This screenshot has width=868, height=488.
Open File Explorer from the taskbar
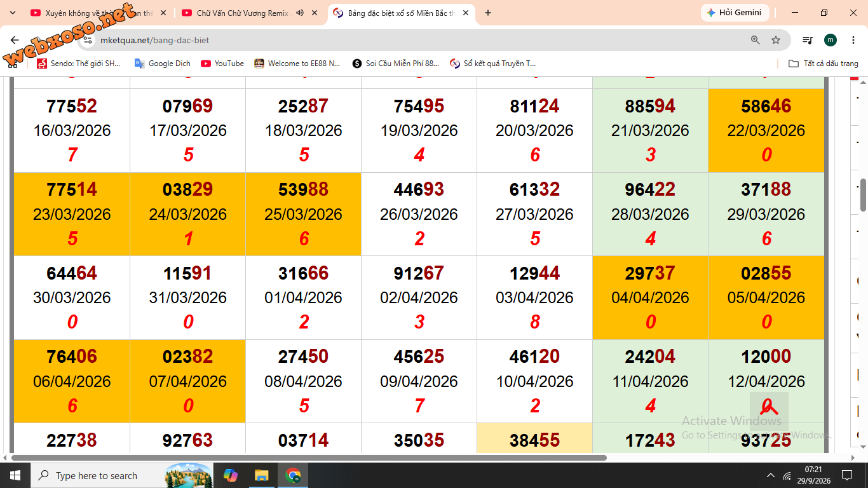261,475
